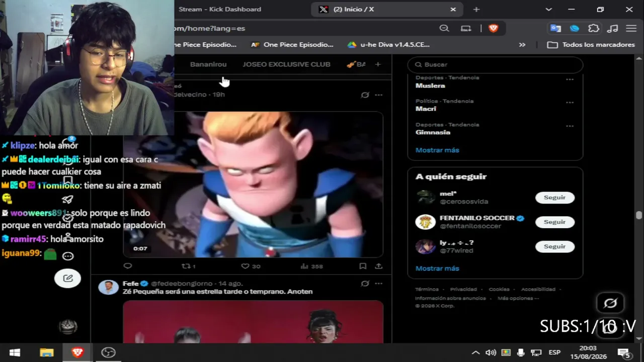Viewport: 644px width, 362px height.
Task: Open the translate extension icon
Action: [555, 28]
